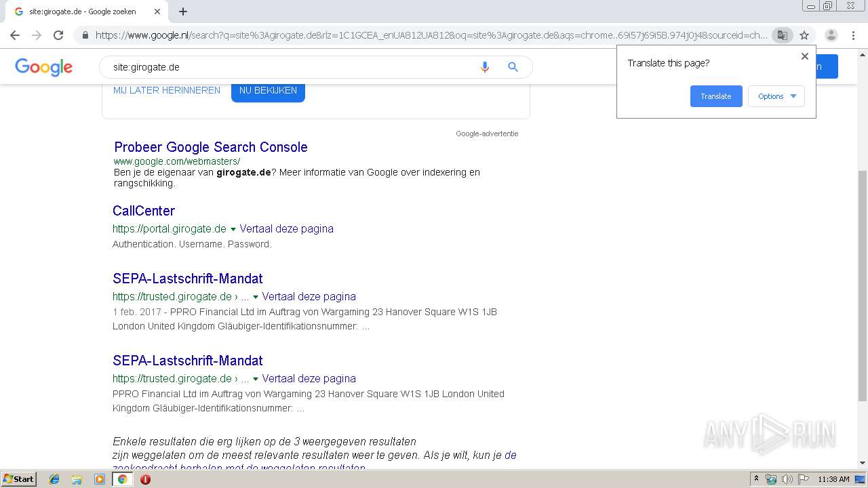Click Vertaal deze pagina for first SEPA result

click(309, 297)
